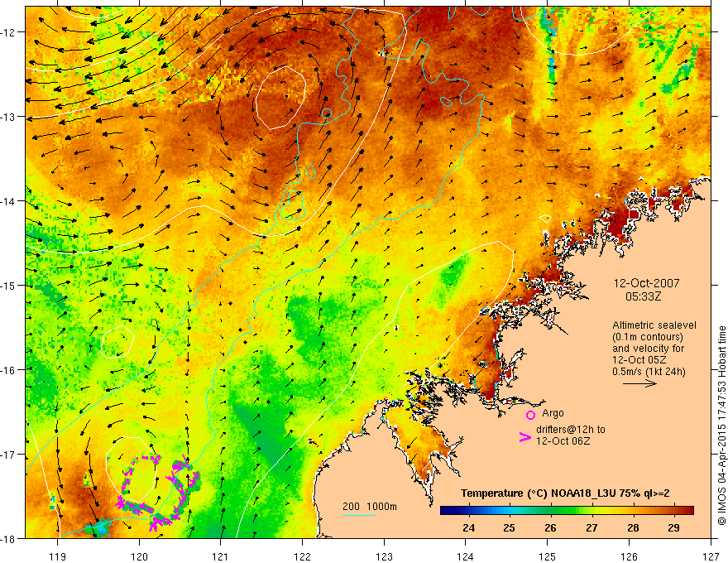The image size is (728, 563).
Task: Click the '26' value on the temperature scale
Action: [x=550, y=527]
